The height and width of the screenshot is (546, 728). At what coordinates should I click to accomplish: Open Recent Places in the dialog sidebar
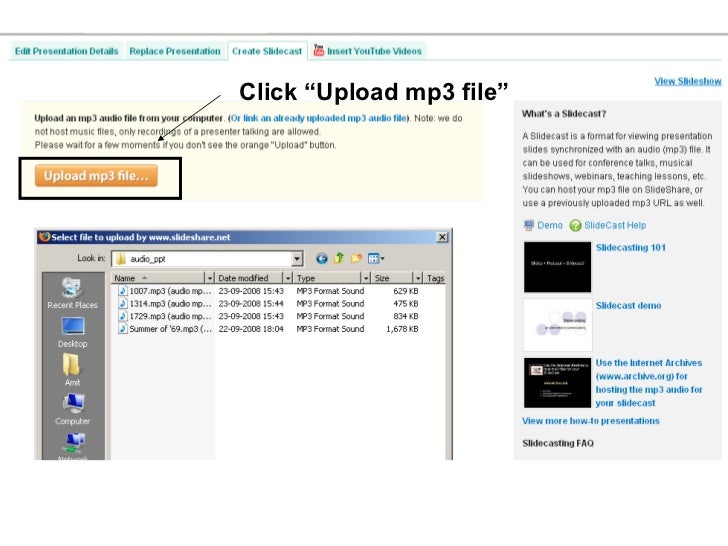[72, 293]
